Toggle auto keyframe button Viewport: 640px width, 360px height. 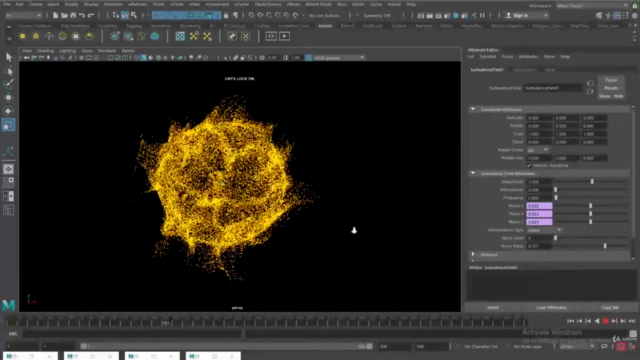[x=621, y=347]
